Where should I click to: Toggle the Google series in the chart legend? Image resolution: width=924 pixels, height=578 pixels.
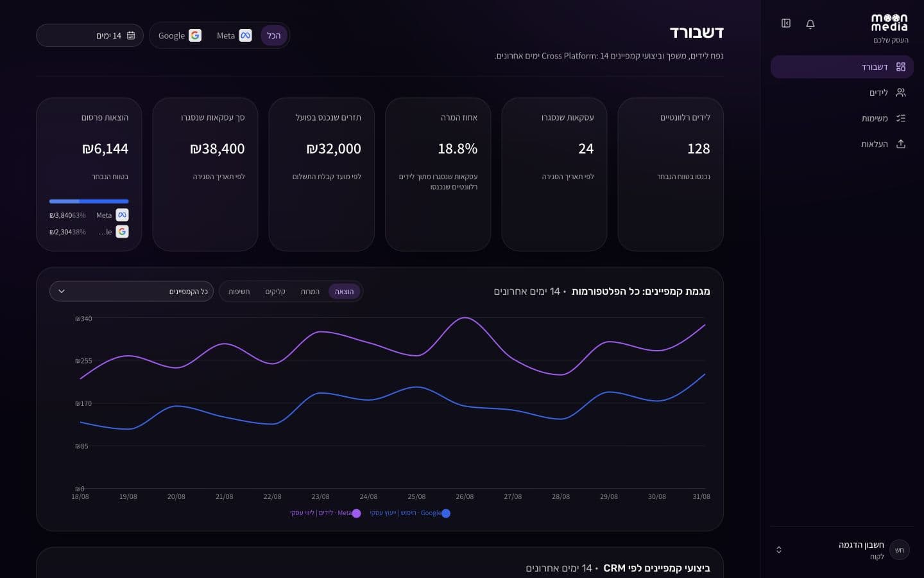pos(410,513)
